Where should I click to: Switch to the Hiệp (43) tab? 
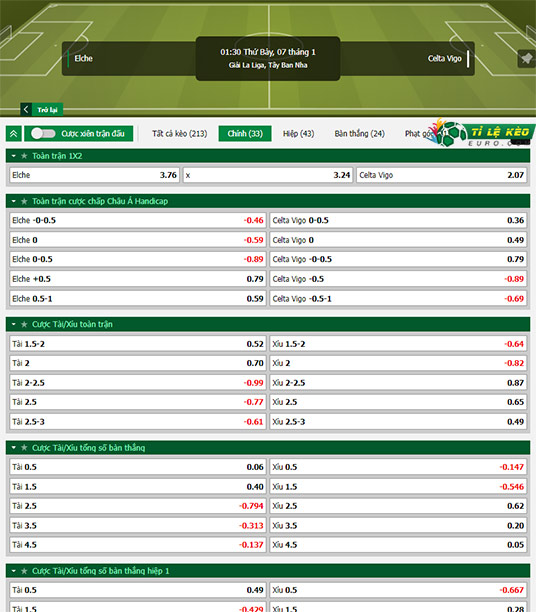[299, 133]
